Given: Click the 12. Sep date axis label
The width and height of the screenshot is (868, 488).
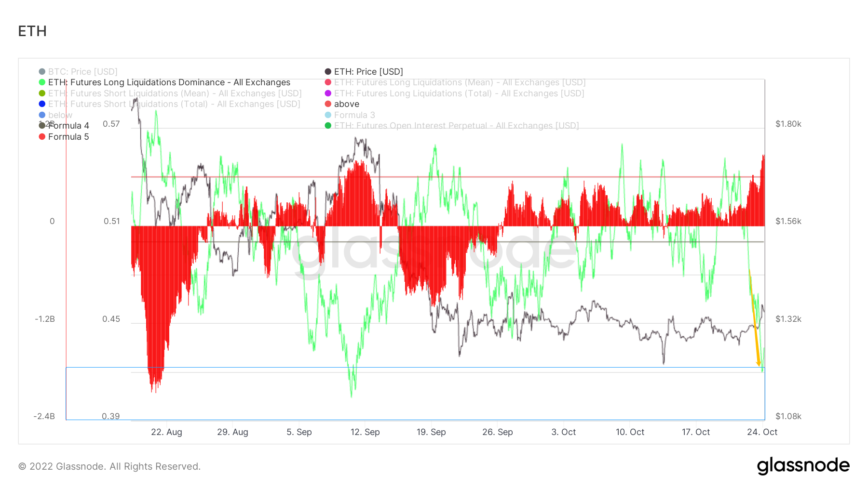Looking at the screenshot, I should coord(365,432).
